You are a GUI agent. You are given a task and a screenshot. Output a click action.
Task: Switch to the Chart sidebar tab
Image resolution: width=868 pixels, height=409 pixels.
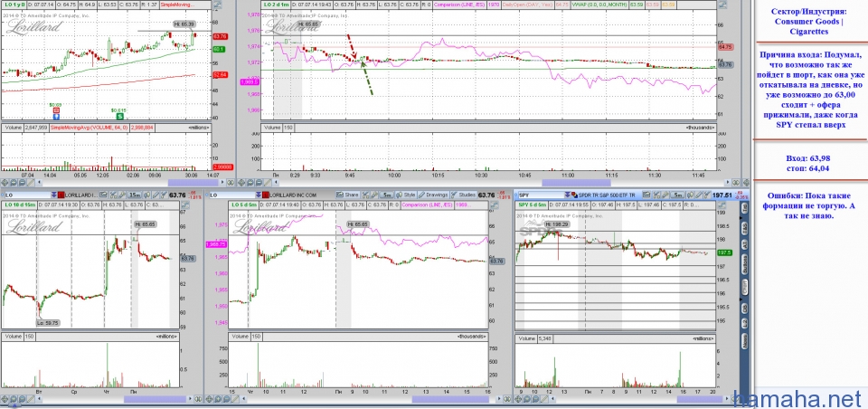pos(744,287)
